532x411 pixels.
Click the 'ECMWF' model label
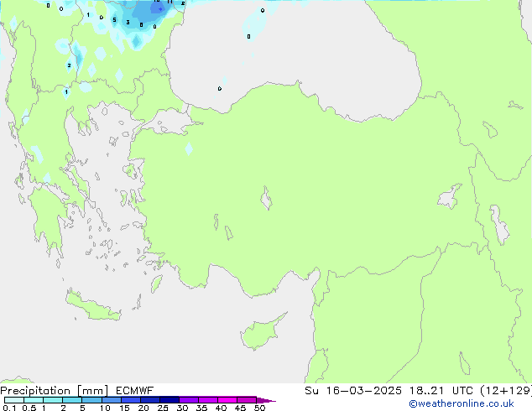click(135, 391)
